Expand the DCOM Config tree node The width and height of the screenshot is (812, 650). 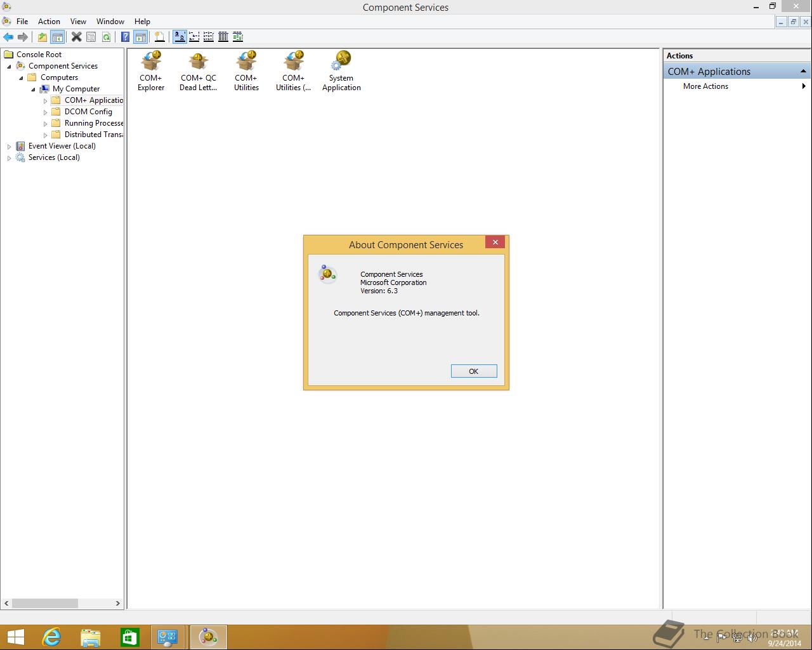45,112
